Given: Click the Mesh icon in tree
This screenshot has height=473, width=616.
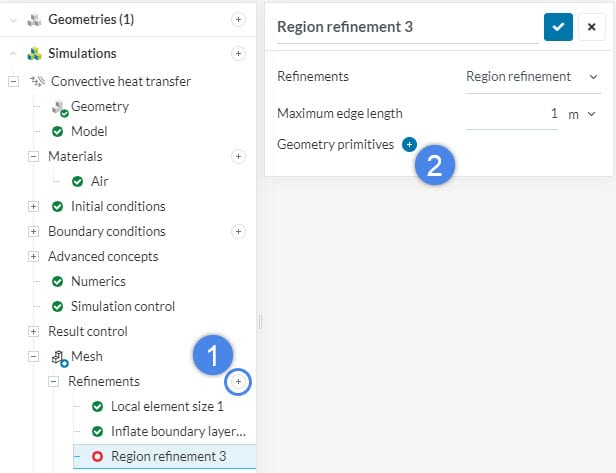Looking at the screenshot, I should click(59, 357).
